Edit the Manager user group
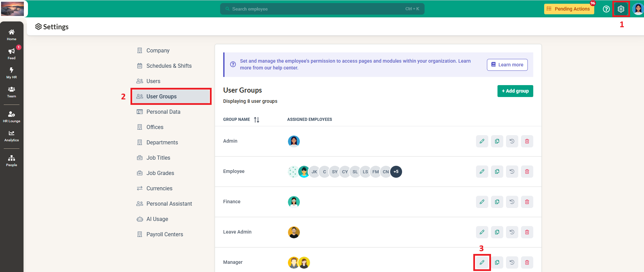Screen dimensions: 644x272 (482, 262)
